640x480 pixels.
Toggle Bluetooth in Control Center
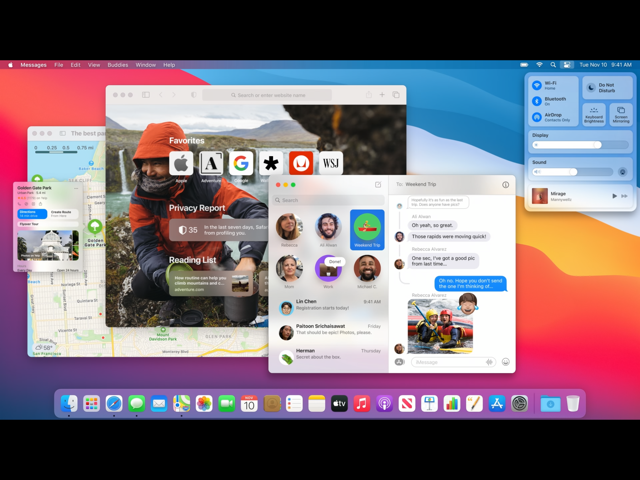537,101
